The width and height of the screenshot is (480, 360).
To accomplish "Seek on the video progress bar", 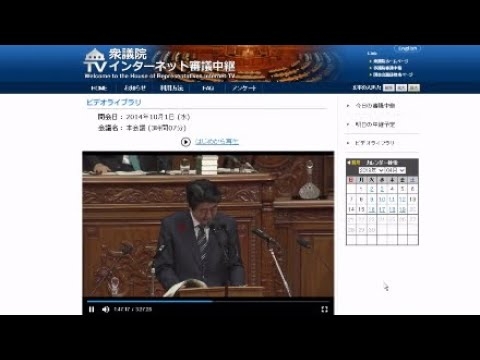I will coord(208,301).
